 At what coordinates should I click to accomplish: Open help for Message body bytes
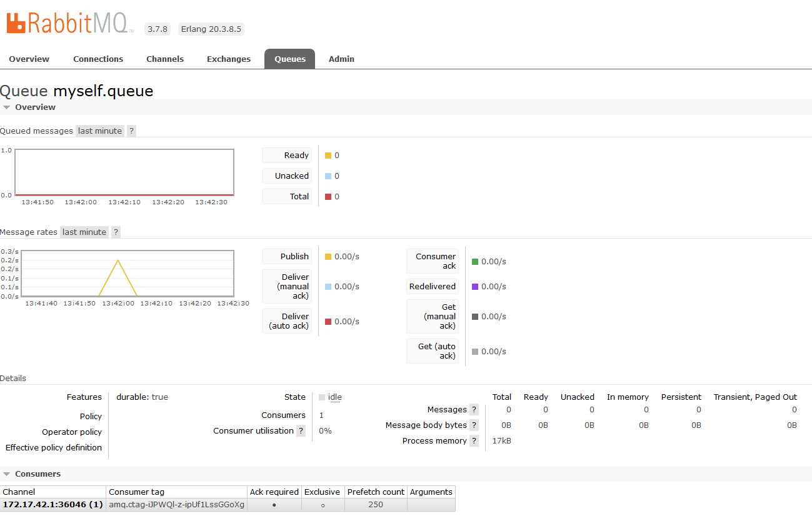474,425
